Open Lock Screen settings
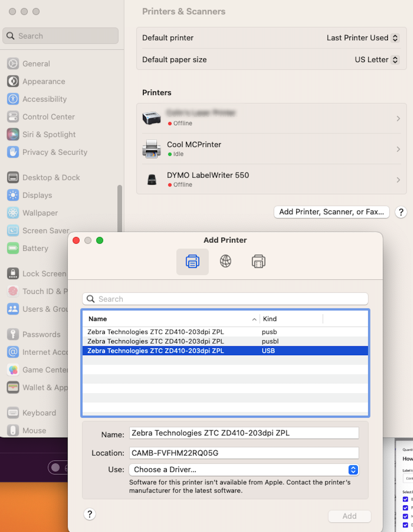The height and width of the screenshot is (532, 413). click(x=37, y=274)
